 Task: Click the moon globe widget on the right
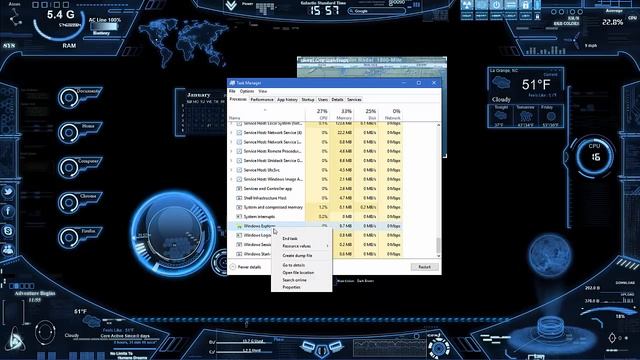pyautogui.click(x=550, y=255)
